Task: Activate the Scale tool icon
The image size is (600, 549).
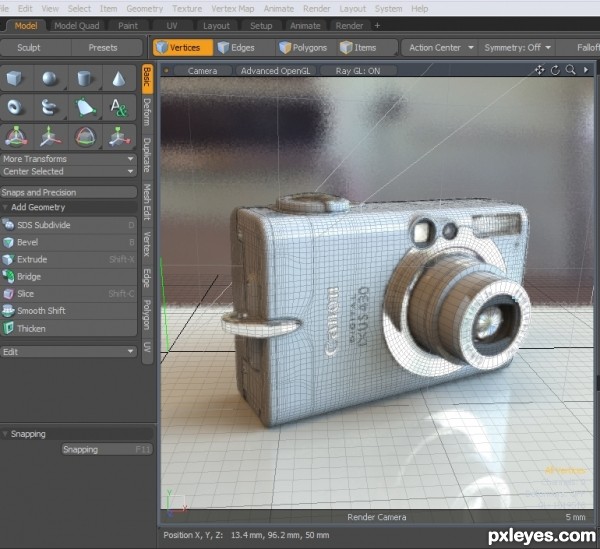Action: point(119,137)
